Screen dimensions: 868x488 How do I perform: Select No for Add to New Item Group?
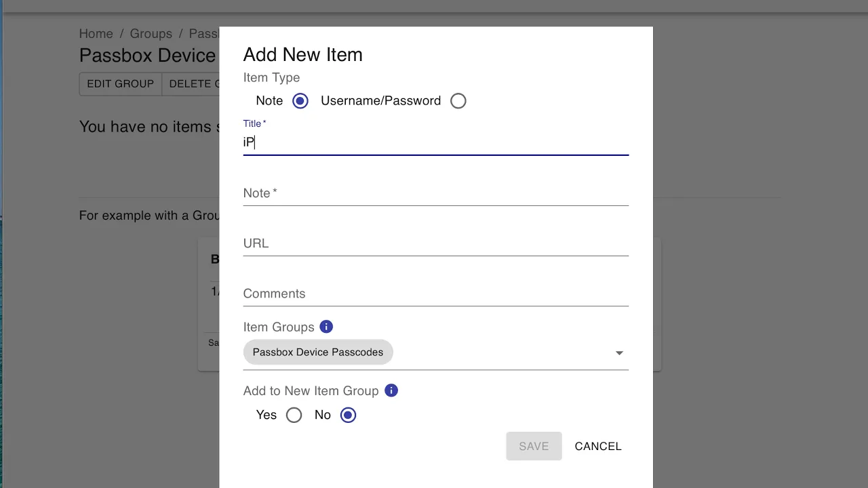pyautogui.click(x=348, y=415)
